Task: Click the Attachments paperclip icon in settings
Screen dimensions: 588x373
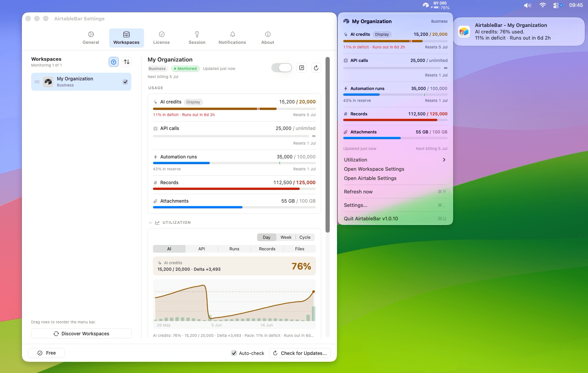Action: (155, 201)
